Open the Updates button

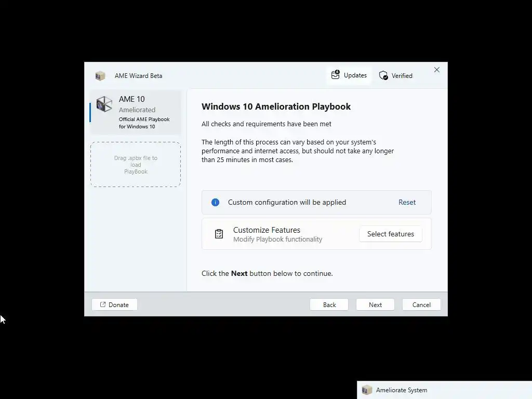pyautogui.click(x=349, y=75)
